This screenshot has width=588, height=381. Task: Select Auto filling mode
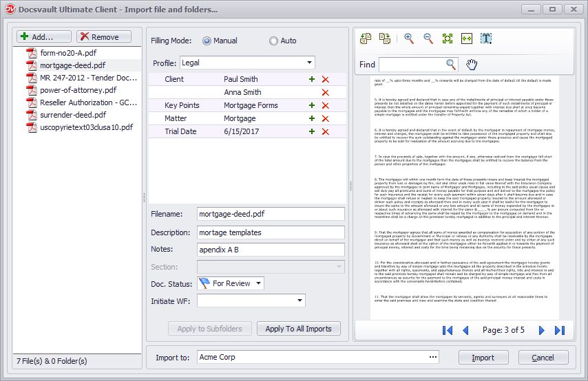coord(274,41)
